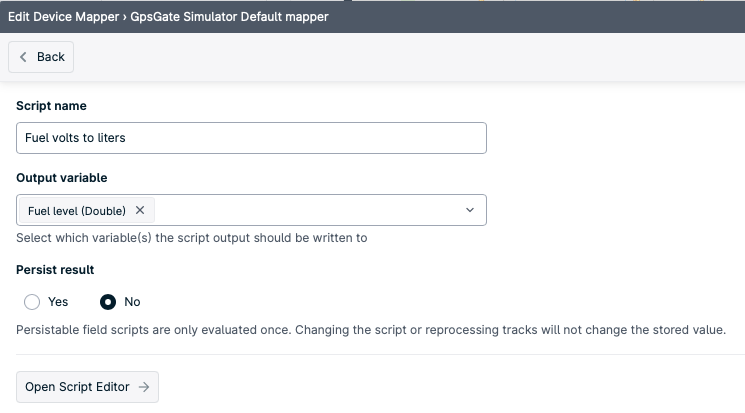Click the Script name label
This screenshot has width=745, height=413.
[51, 106]
